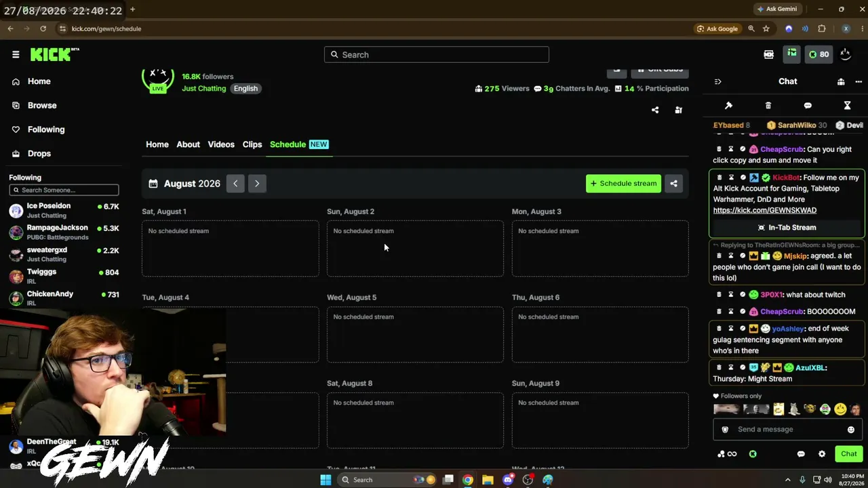Click the calendar icon beside August 2026
The width and height of the screenshot is (868, 488).
153,184
